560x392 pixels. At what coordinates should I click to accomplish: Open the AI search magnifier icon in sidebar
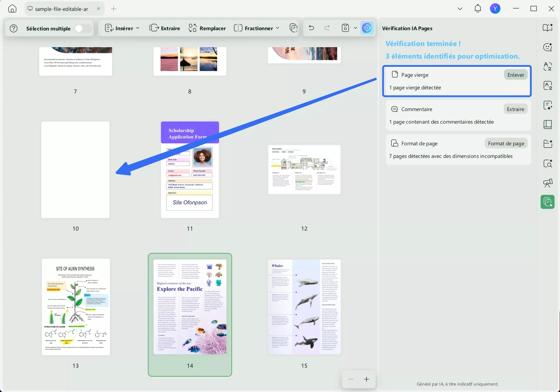click(x=547, y=163)
